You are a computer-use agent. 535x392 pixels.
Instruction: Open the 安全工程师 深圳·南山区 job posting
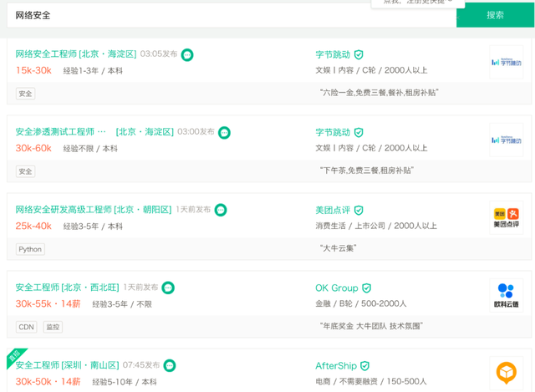point(67,365)
